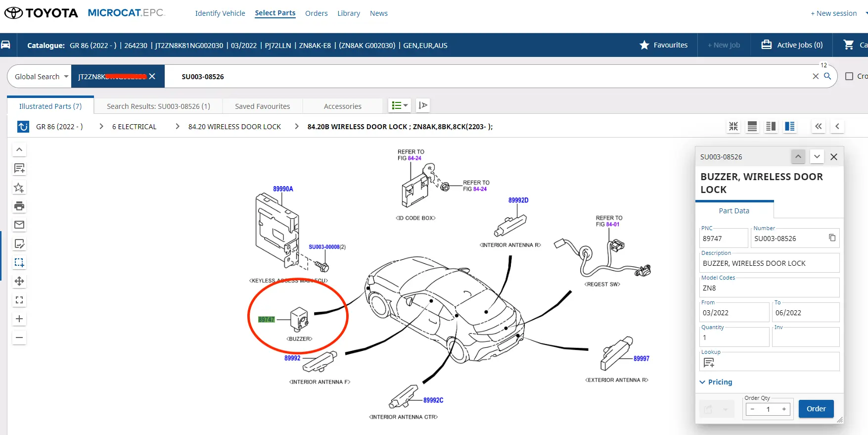This screenshot has width=868, height=435.
Task: Copy the part number SU003-08526
Action: [x=832, y=238]
